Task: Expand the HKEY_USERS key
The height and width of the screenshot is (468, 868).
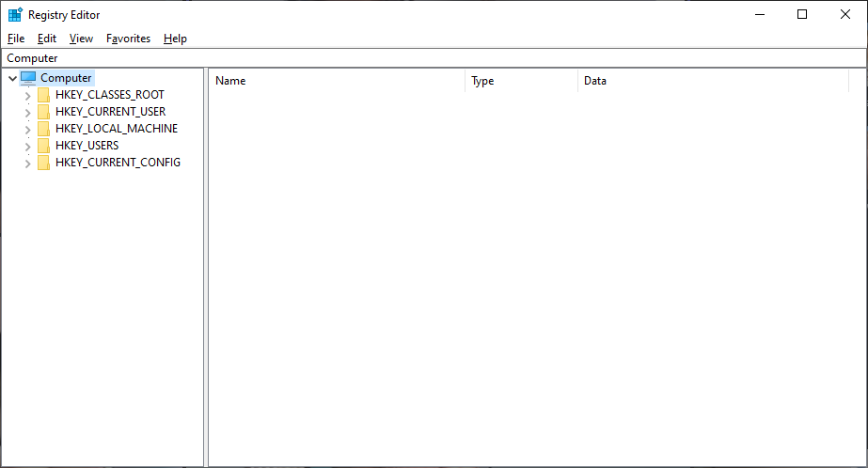Action: click(27, 146)
